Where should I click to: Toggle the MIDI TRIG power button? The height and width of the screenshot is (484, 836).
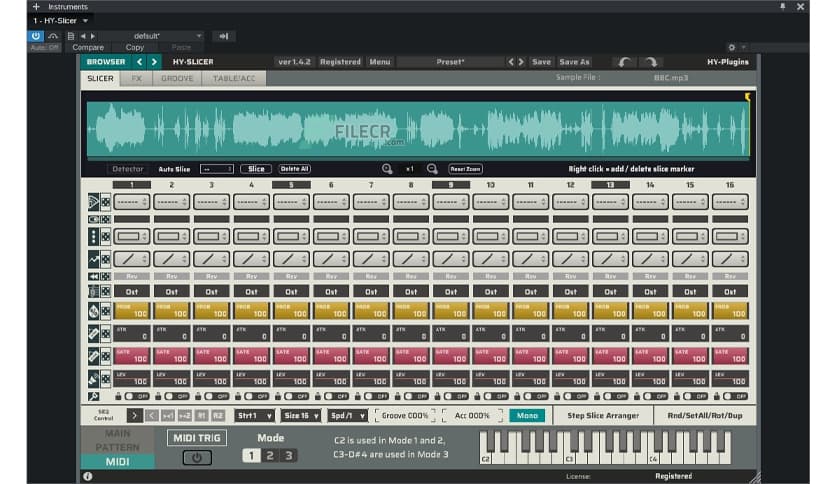point(197,458)
